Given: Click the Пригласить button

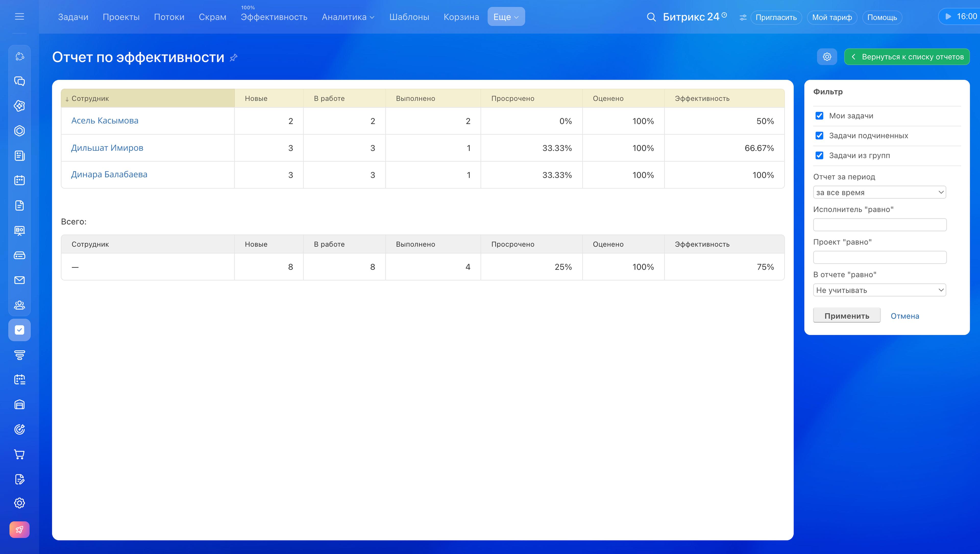Looking at the screenshot, I should 776,18.
